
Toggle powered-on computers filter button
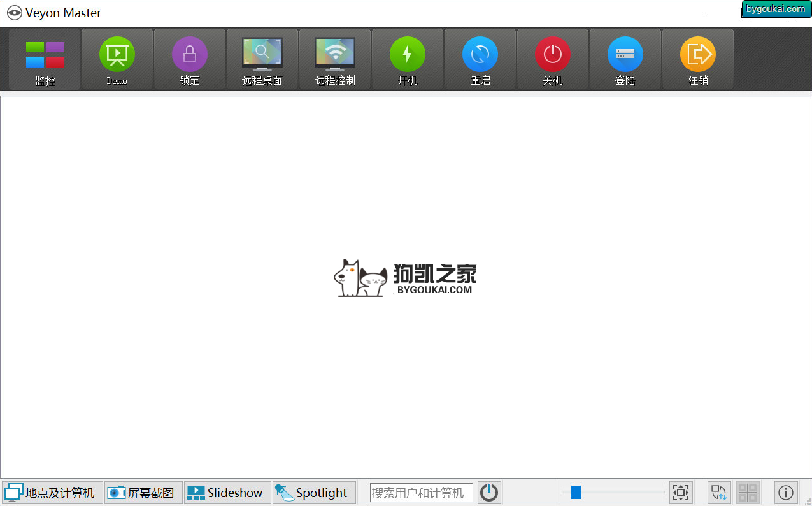(x=489, y=493)
